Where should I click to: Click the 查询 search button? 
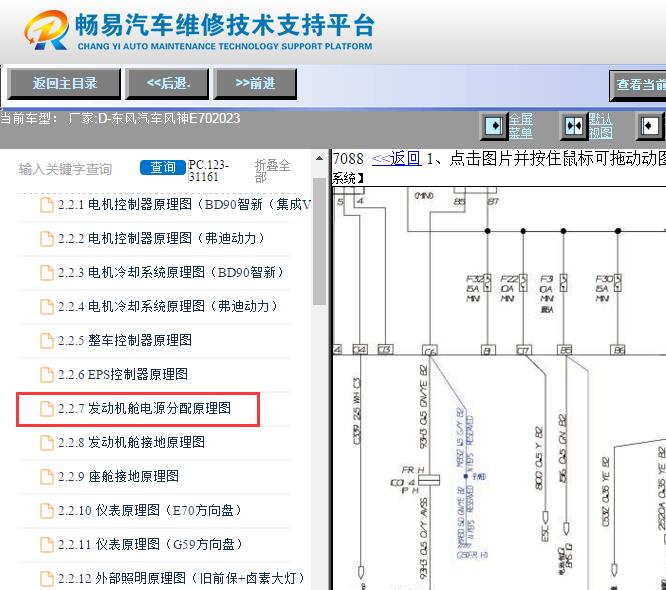coord(163,167)
